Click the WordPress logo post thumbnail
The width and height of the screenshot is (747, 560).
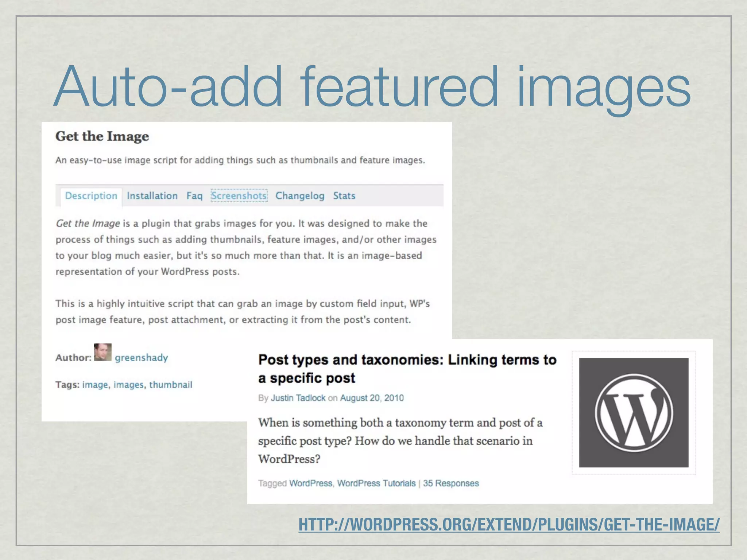634,413
